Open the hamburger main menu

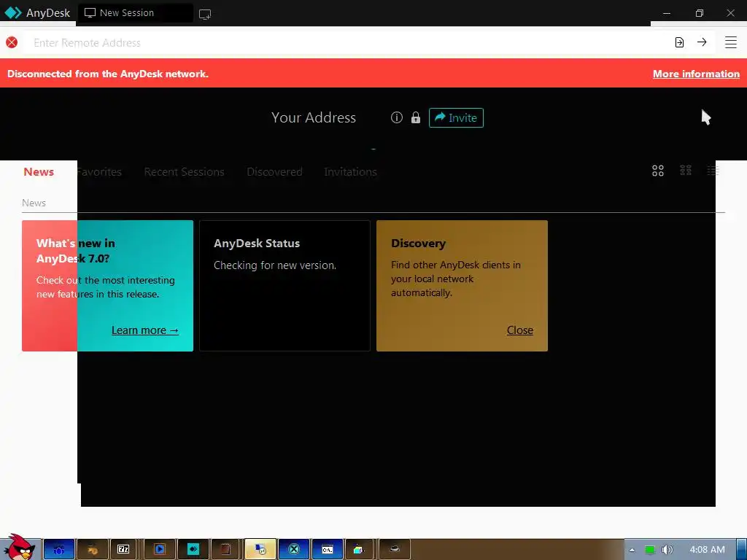point(730,42)
